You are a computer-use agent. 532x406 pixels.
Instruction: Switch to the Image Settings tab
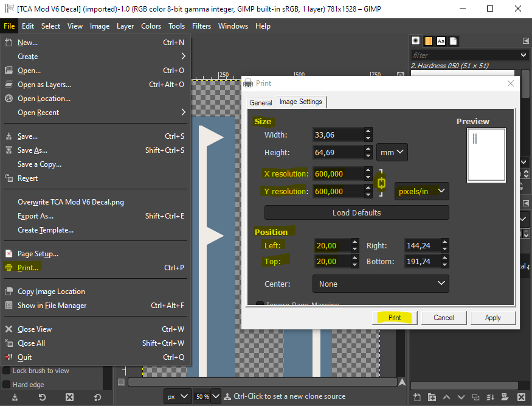point(300,102)
